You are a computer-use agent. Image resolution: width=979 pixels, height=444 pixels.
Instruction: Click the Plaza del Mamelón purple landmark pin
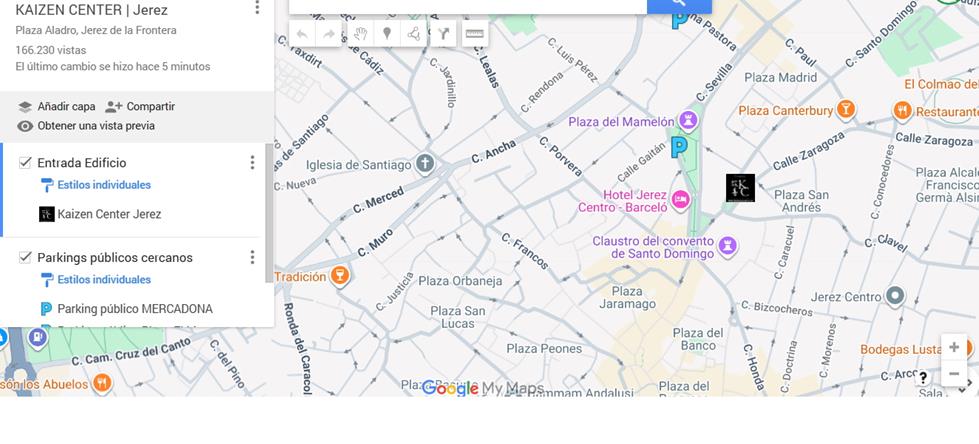(x=689, y=120)
